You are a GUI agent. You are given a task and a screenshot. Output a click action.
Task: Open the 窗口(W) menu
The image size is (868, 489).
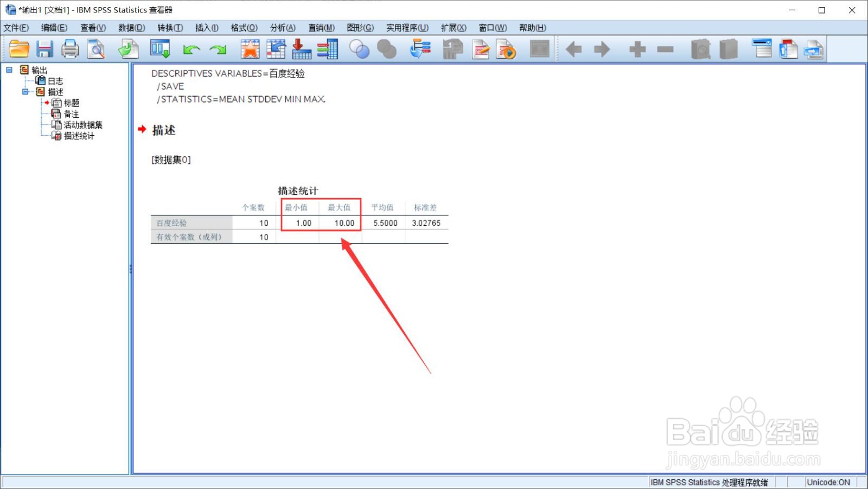pos(493,28)
